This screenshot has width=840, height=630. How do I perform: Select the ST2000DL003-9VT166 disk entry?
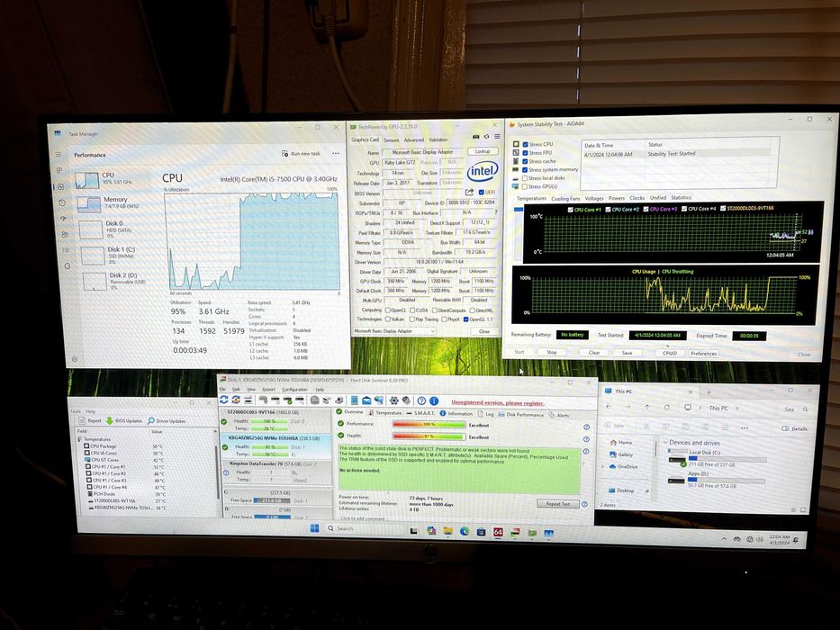click(276, 420)
